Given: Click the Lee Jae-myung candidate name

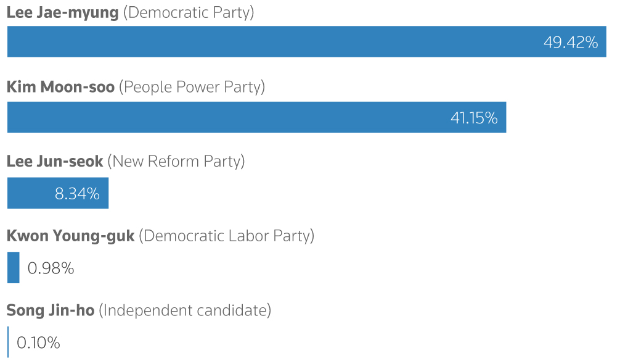Looking at the screenshot, I should click(x=62, y=12).
